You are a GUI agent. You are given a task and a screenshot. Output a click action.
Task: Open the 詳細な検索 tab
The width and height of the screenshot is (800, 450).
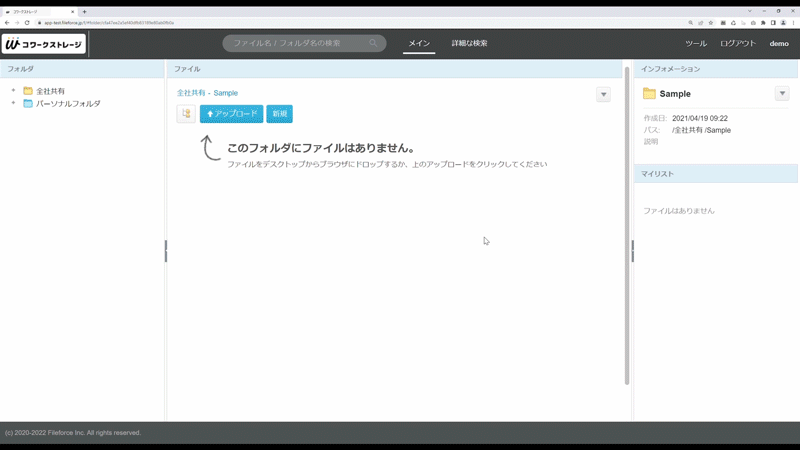point(469,44)
